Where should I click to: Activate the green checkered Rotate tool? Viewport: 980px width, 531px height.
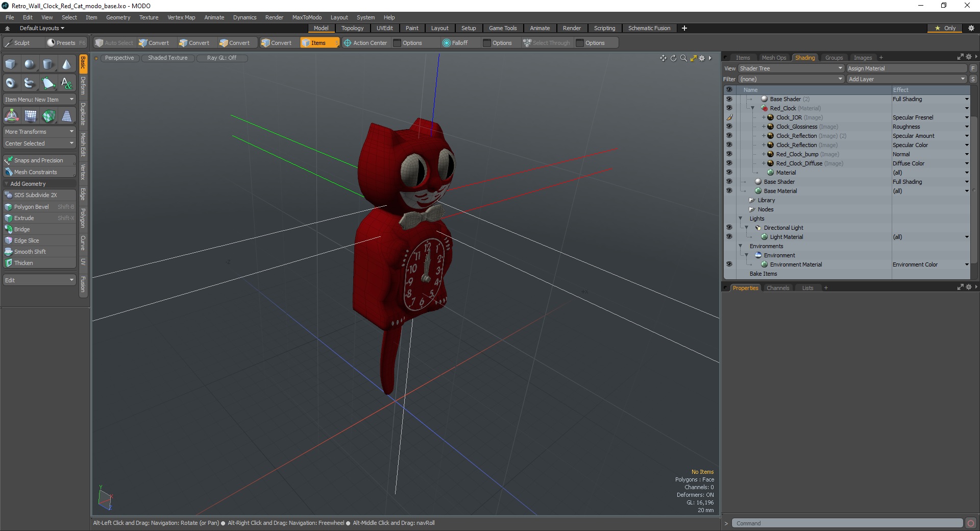48,116
